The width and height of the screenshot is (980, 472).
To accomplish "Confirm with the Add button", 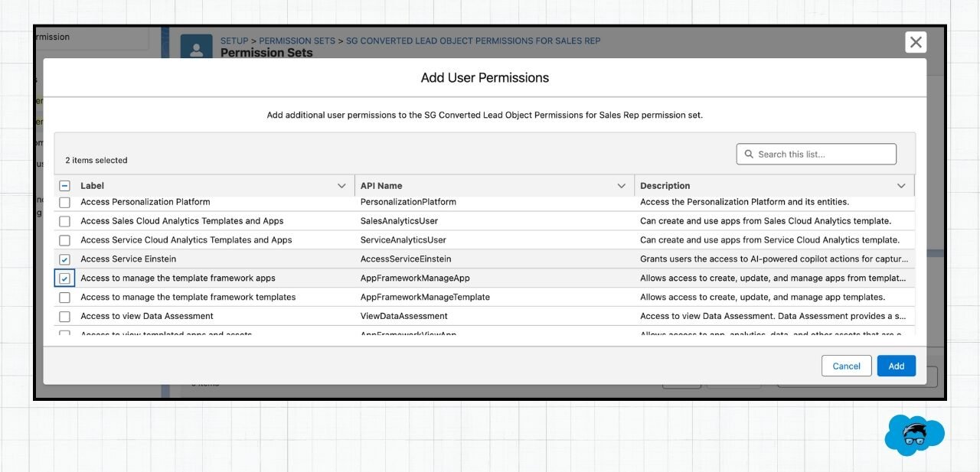I will (897, 366).
